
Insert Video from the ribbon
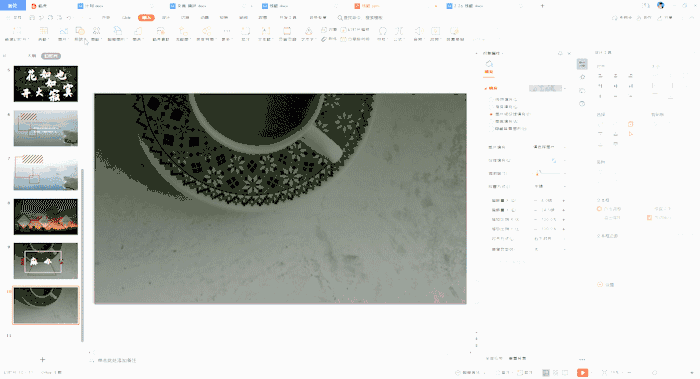click(435, 34)
